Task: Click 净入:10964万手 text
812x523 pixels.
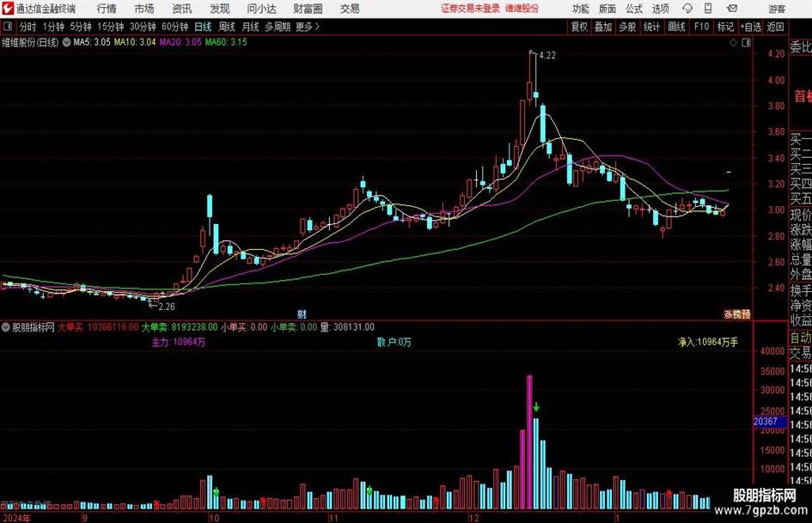Action: click(x=708, y=342)
